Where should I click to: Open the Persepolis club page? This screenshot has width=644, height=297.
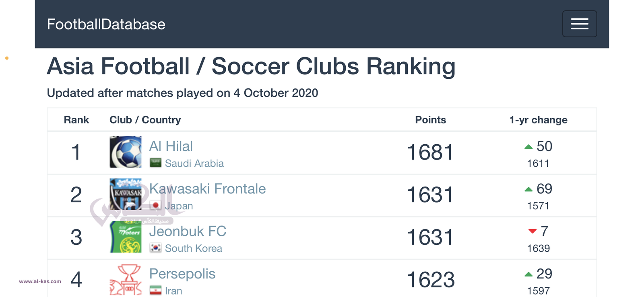point(182,274)
